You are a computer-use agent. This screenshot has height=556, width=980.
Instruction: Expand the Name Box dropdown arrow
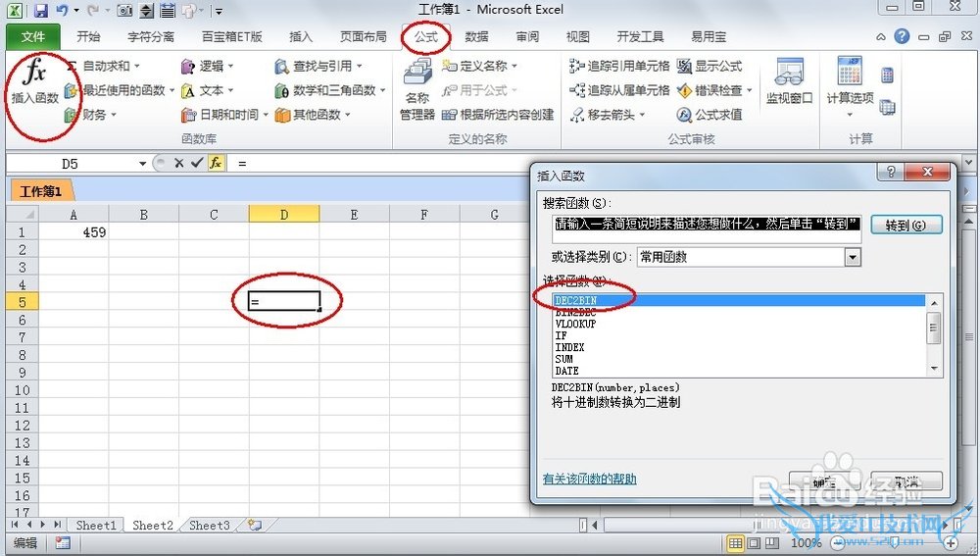[x=142, y=164]
